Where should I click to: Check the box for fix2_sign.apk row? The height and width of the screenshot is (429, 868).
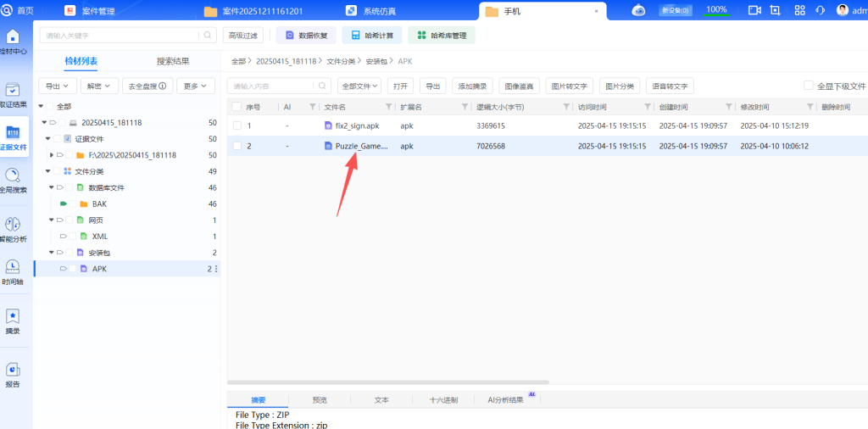236,125
